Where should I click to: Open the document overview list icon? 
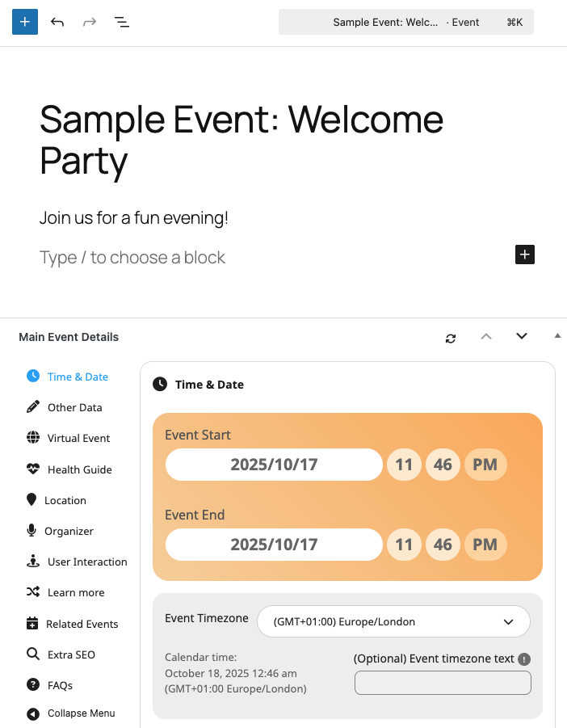(x=121, y=22)
